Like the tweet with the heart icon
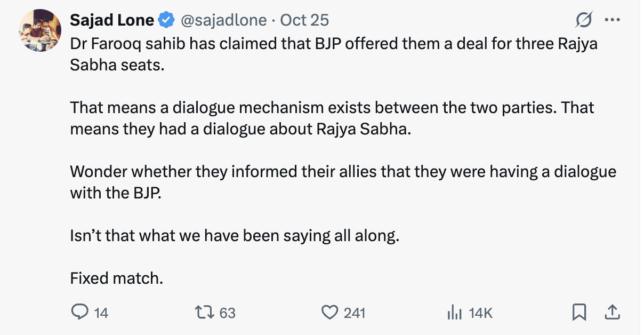Screen dimensions: 644x335 pyautogui.click(x=330, y=312)
